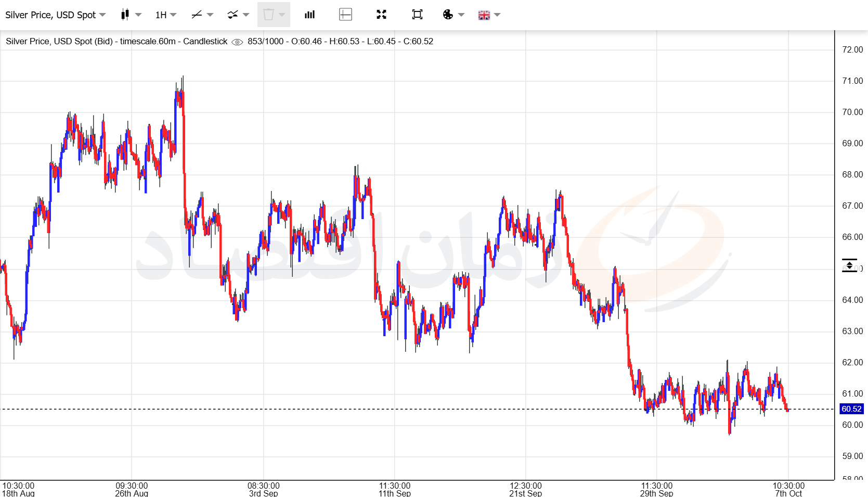Click the price scale auto-fit arrows button
This screenshot has height=497, width=868.
pyautogui.click(x=849, y=265)
